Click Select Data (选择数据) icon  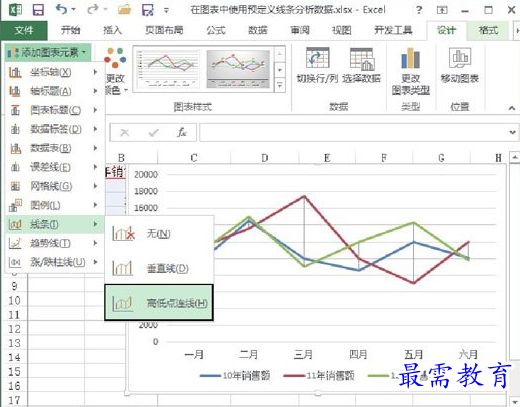pyautogui.click(x=362, y=59)
